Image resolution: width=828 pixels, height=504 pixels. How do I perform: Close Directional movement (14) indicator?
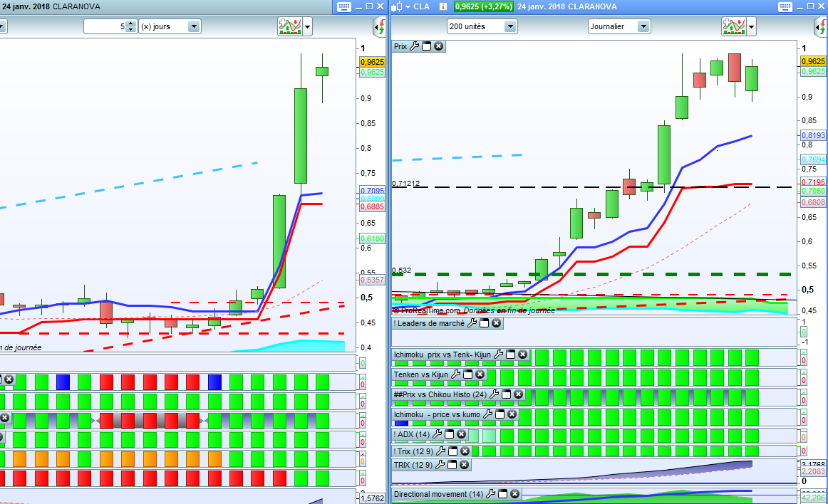(515, 494)
